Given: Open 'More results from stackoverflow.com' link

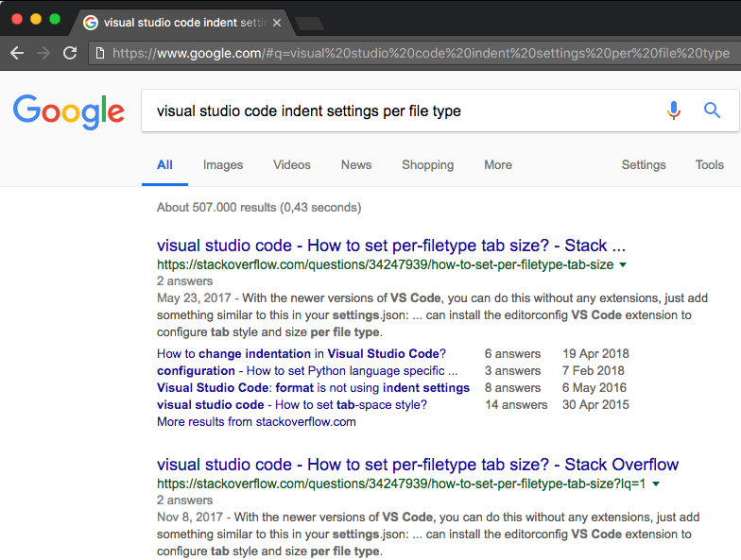Looking at the screenshot, I should 256,422.
